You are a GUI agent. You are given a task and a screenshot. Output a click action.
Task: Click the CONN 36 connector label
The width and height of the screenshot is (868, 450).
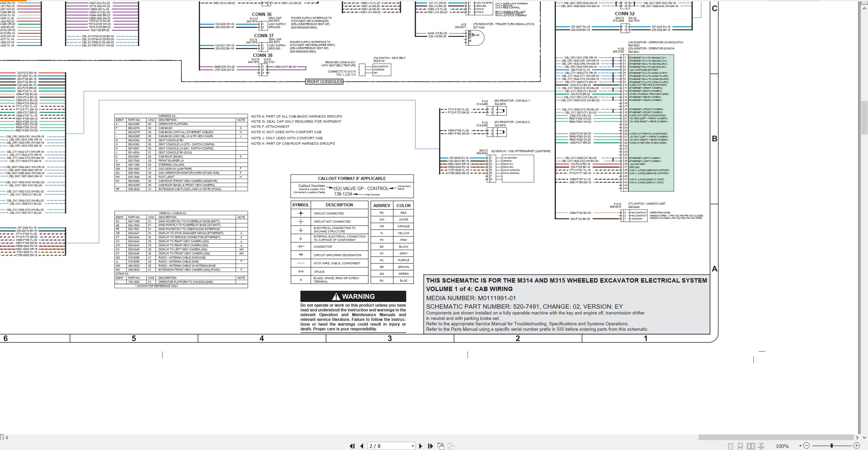pyautogui.click(x=262, y=15)
